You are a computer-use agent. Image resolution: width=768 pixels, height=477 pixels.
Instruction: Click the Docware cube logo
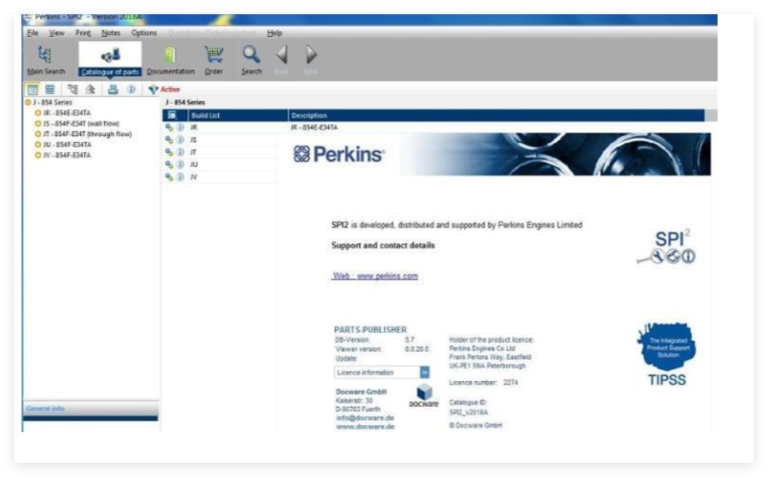[x=424, y=396]
